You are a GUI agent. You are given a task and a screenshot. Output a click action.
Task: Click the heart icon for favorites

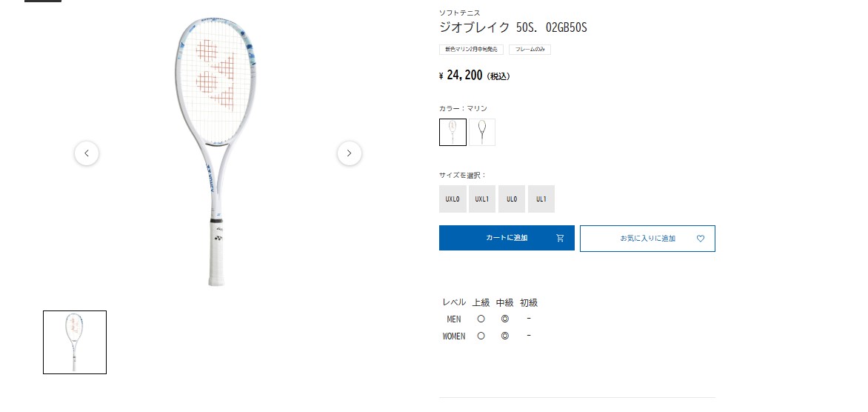point(701,239)
